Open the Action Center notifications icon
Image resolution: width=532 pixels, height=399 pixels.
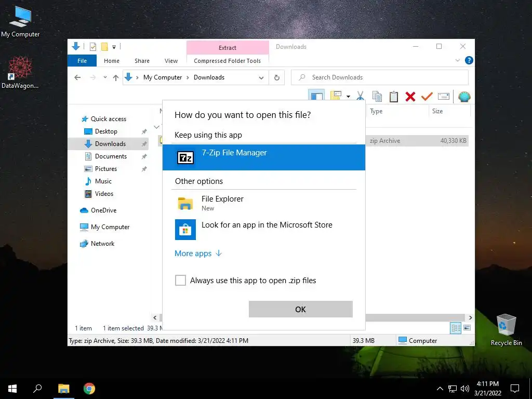tap(515, 389)
